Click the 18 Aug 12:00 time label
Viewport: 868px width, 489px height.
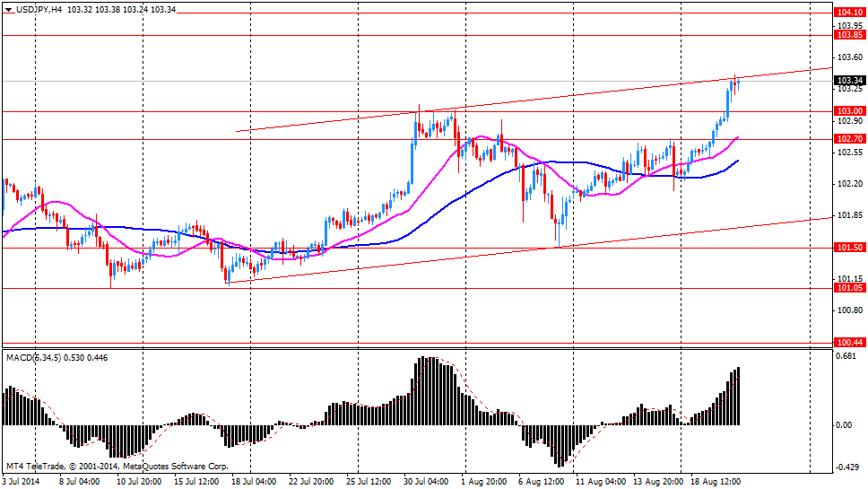click(x=716, y=482)
